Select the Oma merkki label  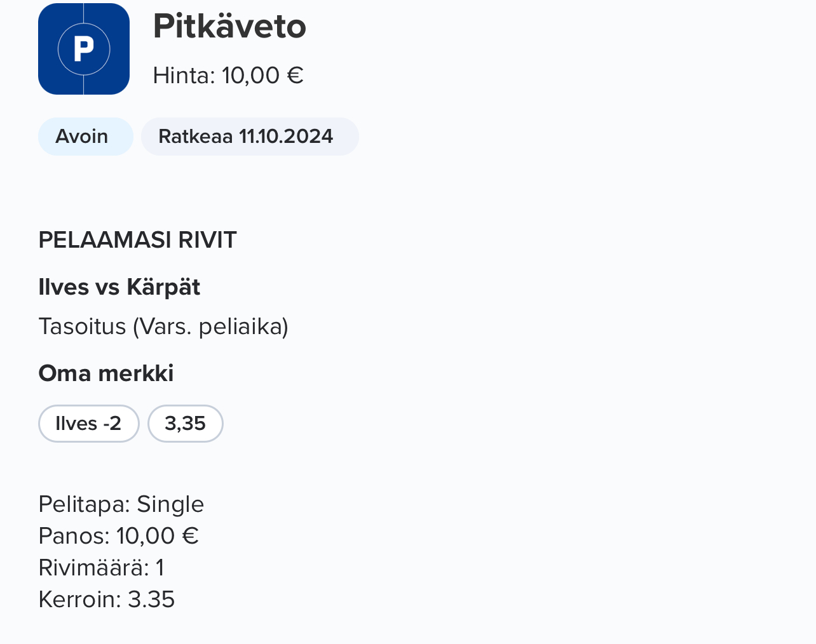tap(106, 373)
